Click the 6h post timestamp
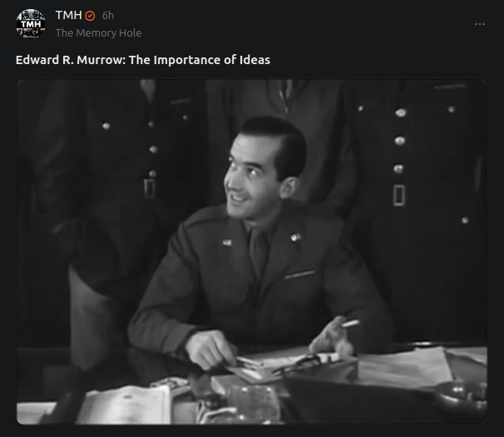Image resolution: width=504 pixels, height=437 pixels. (x=107, y=16)
